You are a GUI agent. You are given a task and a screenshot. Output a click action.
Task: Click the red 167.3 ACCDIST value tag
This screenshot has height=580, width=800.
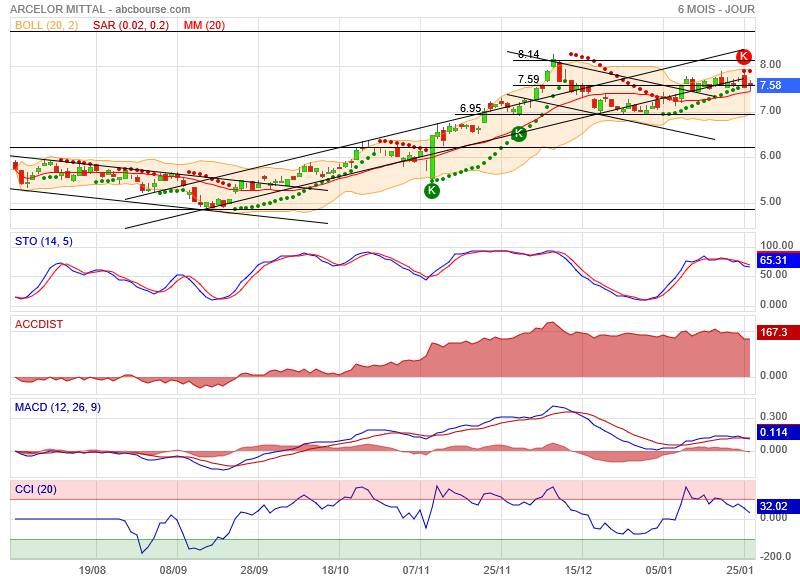[x=778, y=333]
